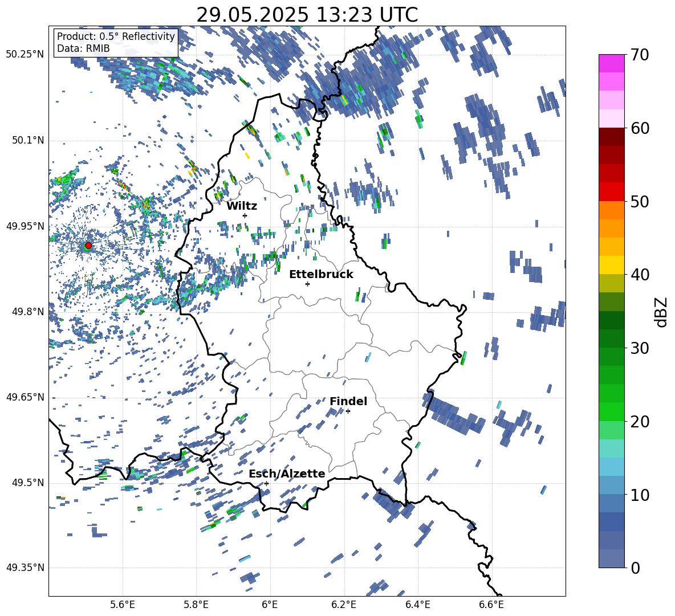Click the Esch/Alzette station cross marker
The height and width of the screenshot is (616, 675).
point(266,483)
